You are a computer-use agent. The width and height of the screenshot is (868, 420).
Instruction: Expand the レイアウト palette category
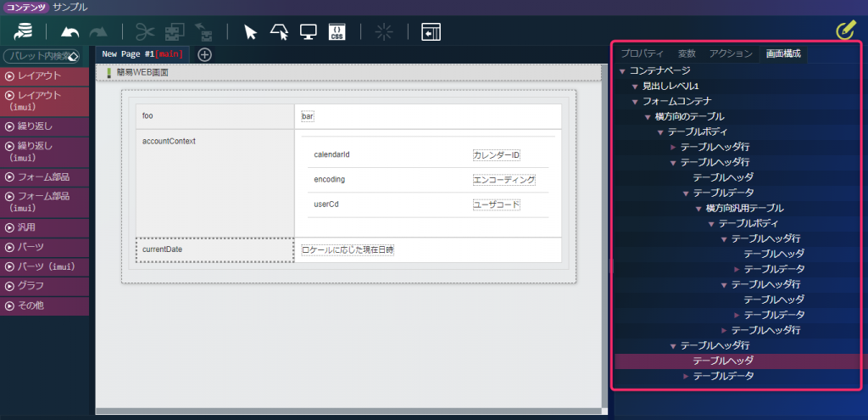click(44, 76)
